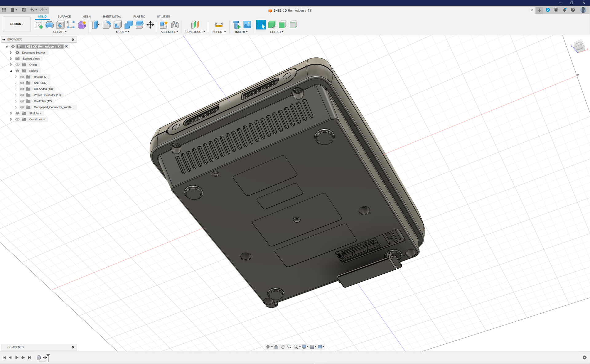Open the Select menu label
Viewport: 590px width, 364px height.
277,32
